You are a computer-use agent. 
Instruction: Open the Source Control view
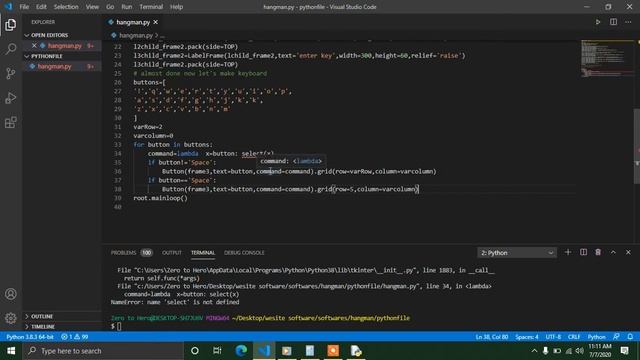click(x=11, y=73)
